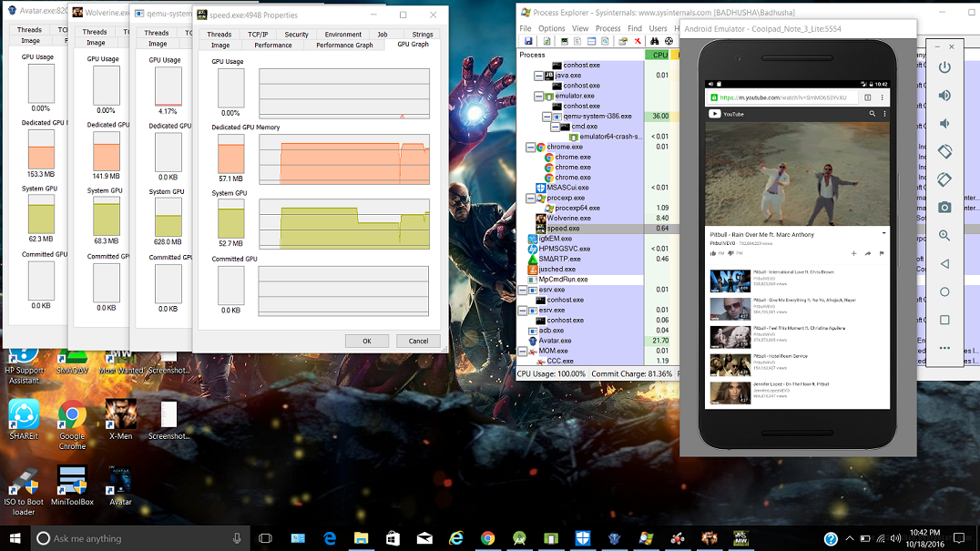980x551 pixels.
Task: Click the crosshair Find Window's Process icon
Action: (x=669, y=41)
